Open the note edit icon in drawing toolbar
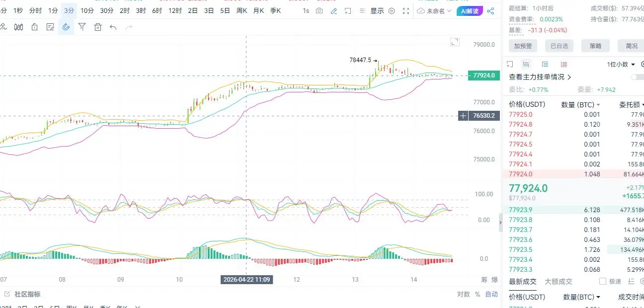 click(50, 27)
